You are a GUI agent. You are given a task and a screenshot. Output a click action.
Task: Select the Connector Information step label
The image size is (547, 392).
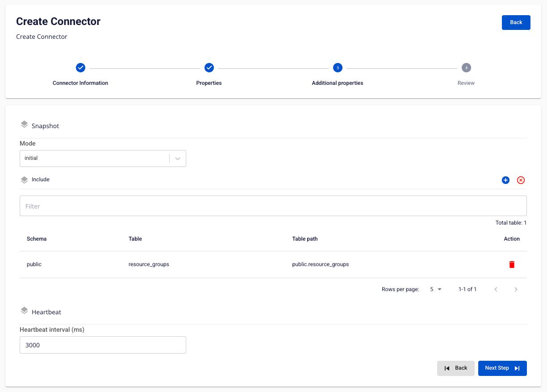(x=80, y=83)
